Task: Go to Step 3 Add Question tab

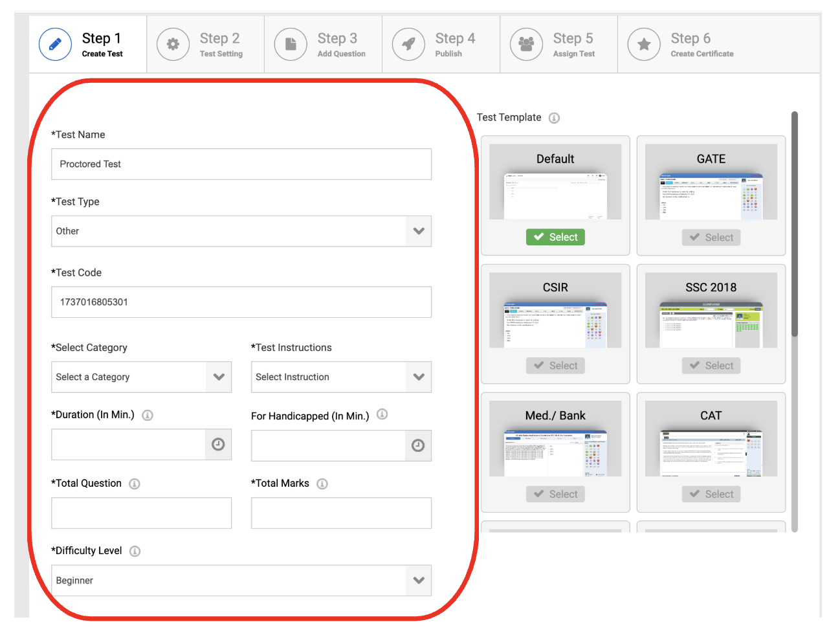Action: click(323, 45)
